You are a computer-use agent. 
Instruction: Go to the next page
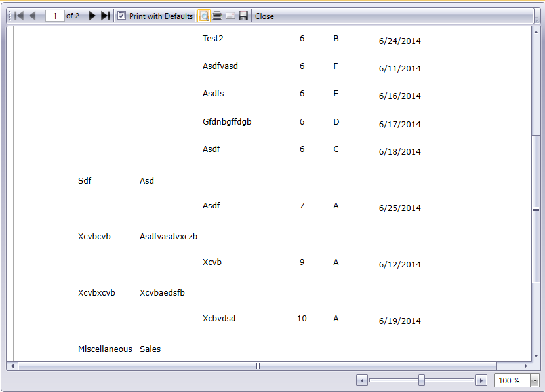[92, 16]
